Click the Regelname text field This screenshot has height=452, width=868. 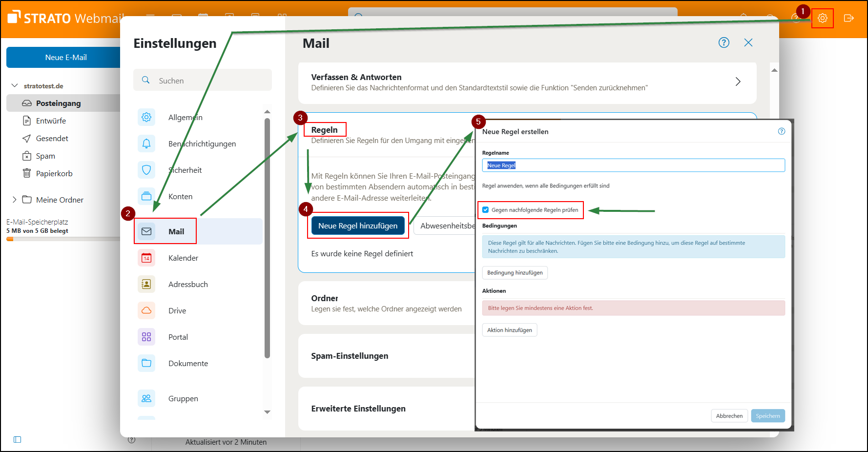pyautogui.click(x=633, y=165)
